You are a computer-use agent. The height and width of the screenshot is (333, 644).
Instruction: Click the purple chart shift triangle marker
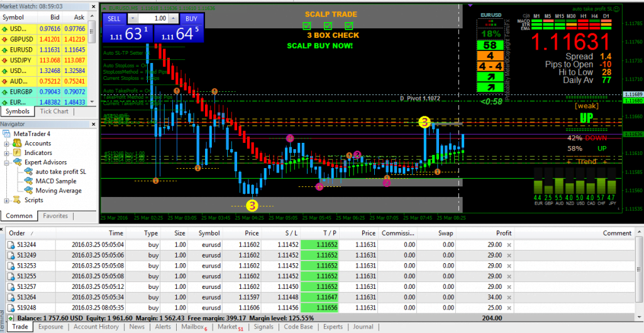coord(470,5)
